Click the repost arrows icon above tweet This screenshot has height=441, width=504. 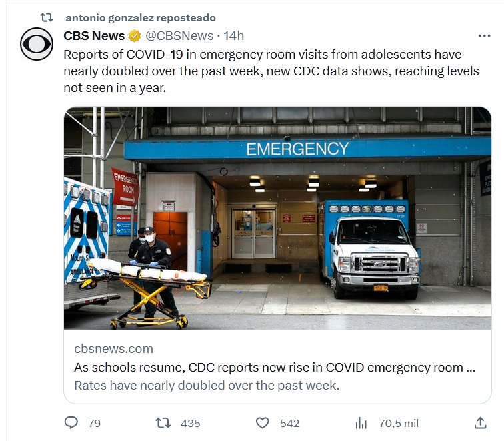pyautogui.click(x=47, y=17)
